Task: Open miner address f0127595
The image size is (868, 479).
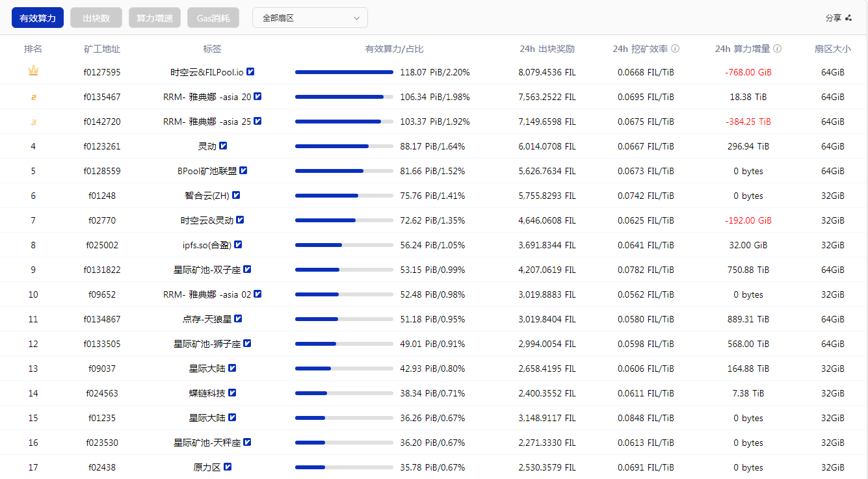Action: (x=102, y=72)
